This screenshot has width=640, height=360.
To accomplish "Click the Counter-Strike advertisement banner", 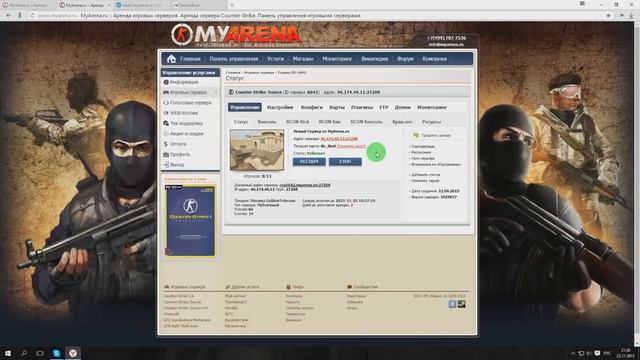I will pos(190,221).
